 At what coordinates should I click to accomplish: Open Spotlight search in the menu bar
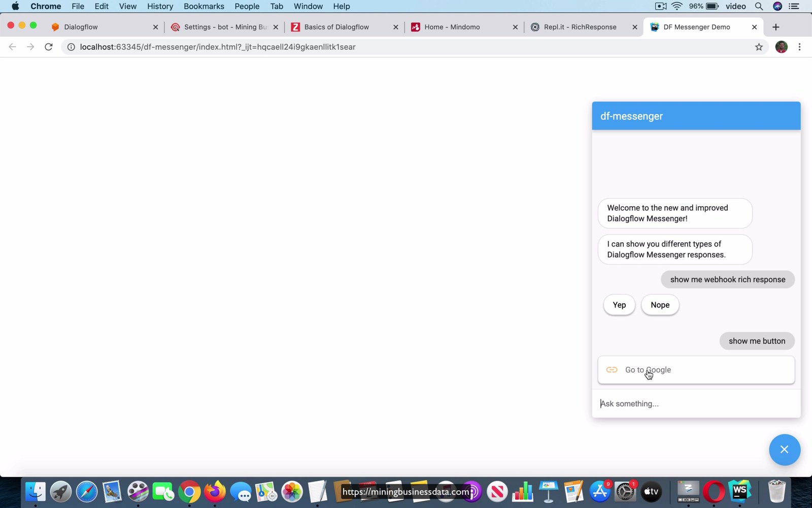pyautogui.click(x=759, y=6)
